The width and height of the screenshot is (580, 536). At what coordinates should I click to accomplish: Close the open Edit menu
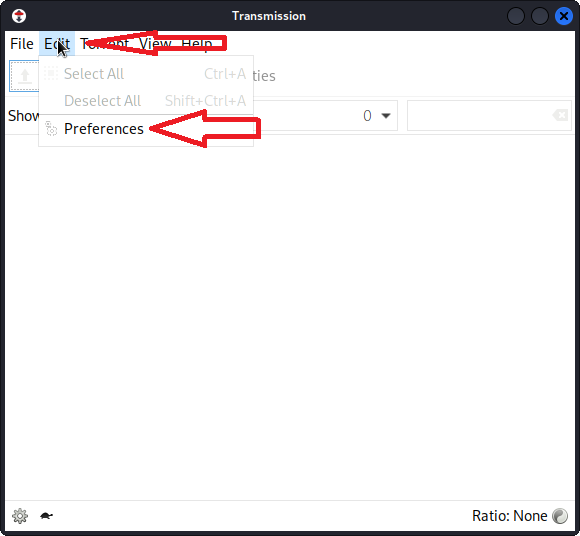(57, 44)
